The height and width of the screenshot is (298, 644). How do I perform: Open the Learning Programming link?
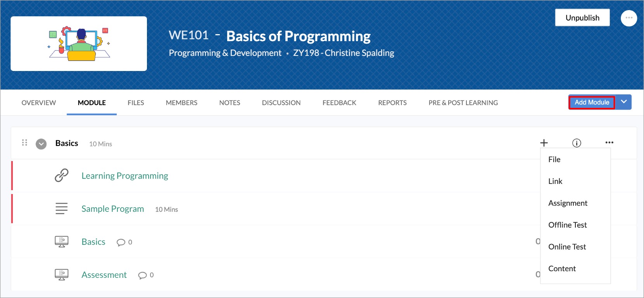pos(124,176)
